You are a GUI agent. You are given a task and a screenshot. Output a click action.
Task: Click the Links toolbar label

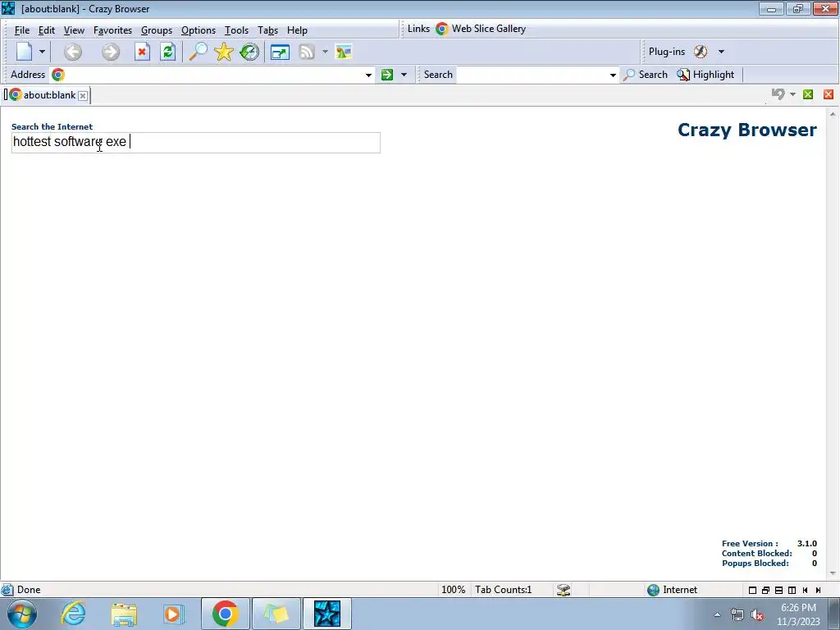point(418,29)
